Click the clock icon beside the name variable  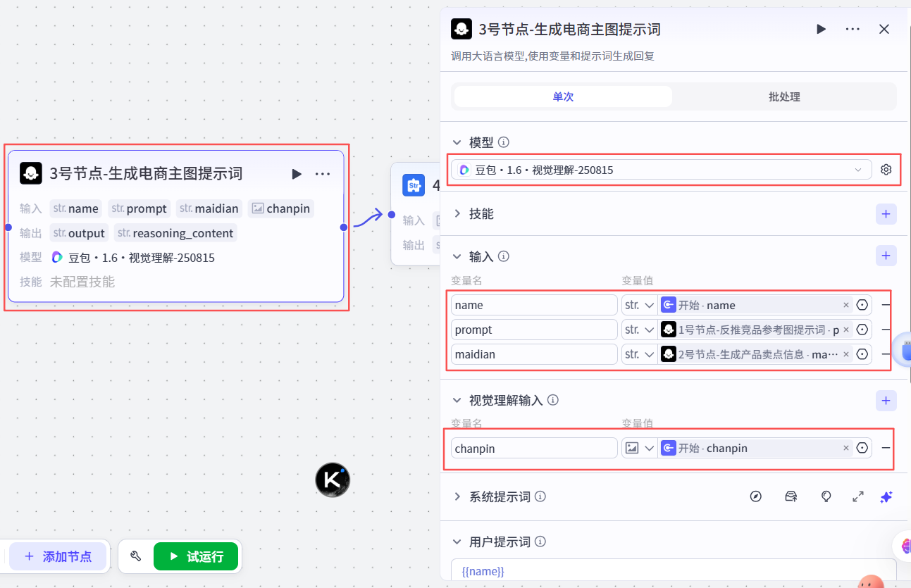click(862, 304)
